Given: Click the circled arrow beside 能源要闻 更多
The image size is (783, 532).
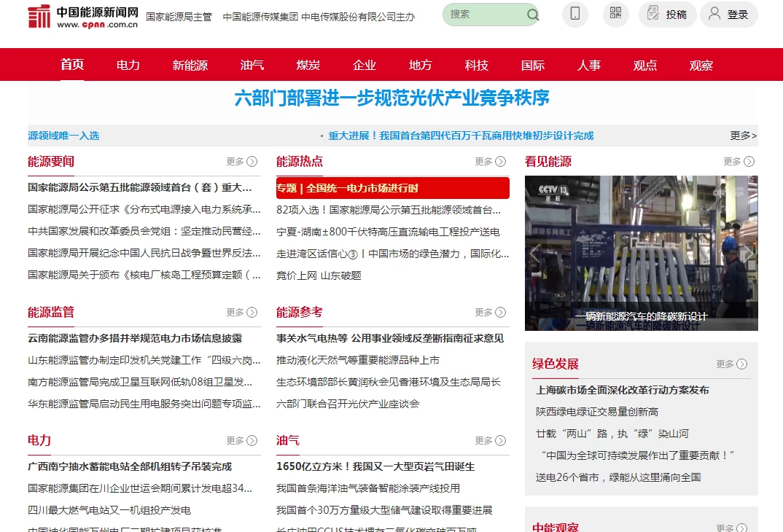Looking at the screenshot, I should 252,162.
